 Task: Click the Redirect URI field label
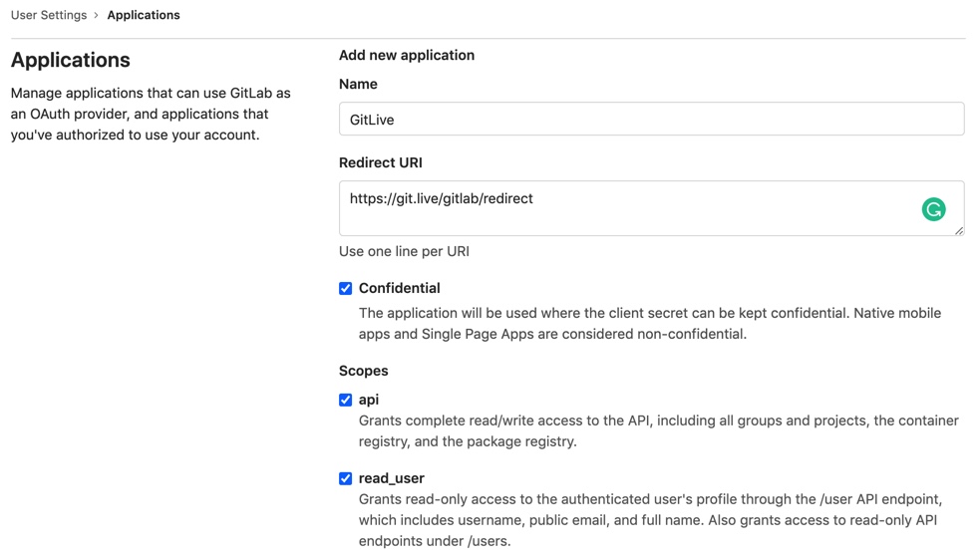[381, 162]
